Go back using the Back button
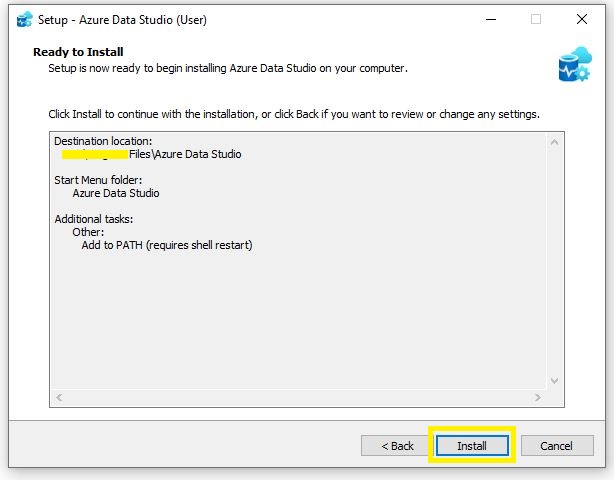The height and width of the screenshot is (480, 614). tap(395, 445)
